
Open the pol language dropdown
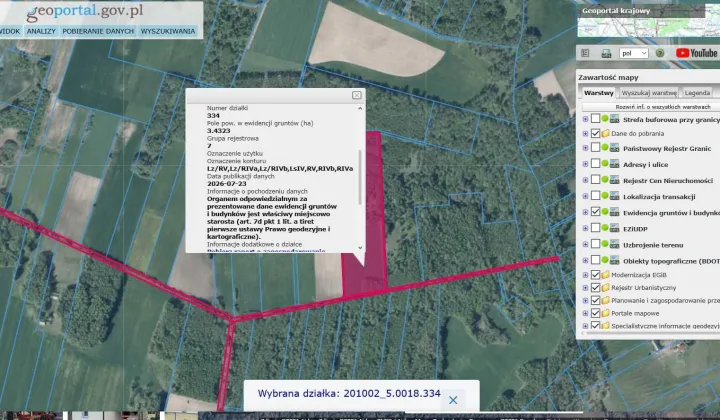tap(634, 53)
